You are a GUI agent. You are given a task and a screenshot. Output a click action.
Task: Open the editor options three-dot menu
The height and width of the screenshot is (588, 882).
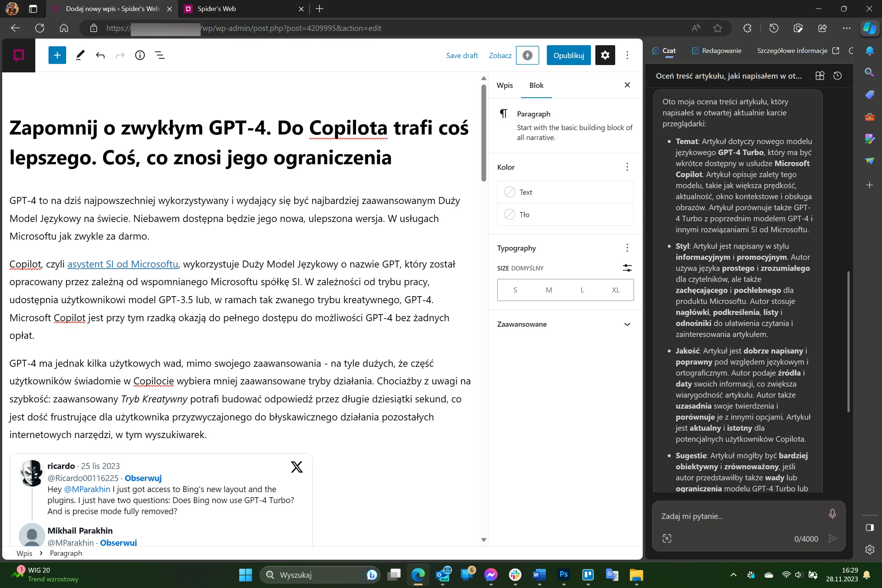[627, 55]
